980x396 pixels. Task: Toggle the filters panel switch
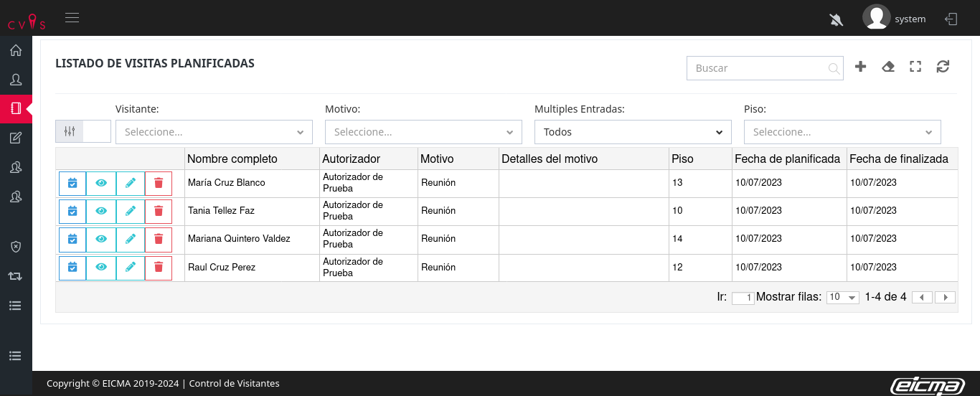pos(83,131)
